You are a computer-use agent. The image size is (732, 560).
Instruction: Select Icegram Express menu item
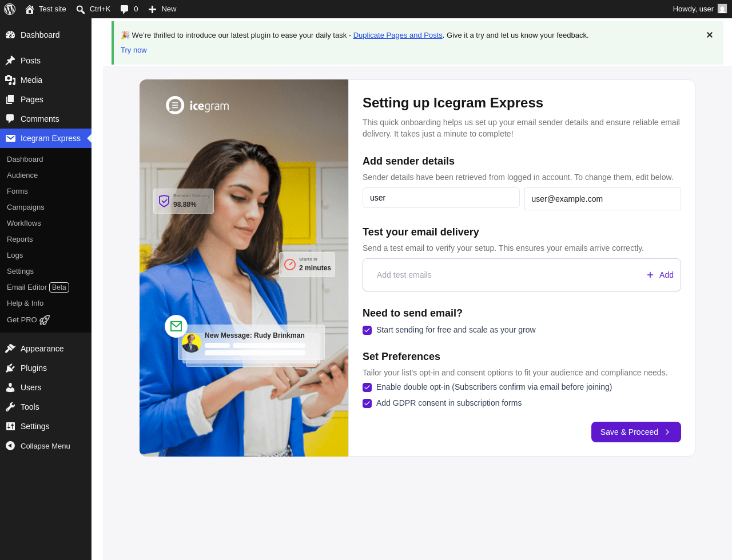point(46,138)
